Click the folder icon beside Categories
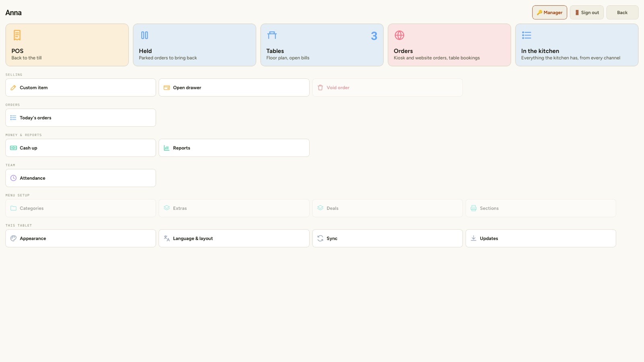Image resolution: width=644 pixels, height=362 pixels. pyautogui.click(x=13, y=208)
